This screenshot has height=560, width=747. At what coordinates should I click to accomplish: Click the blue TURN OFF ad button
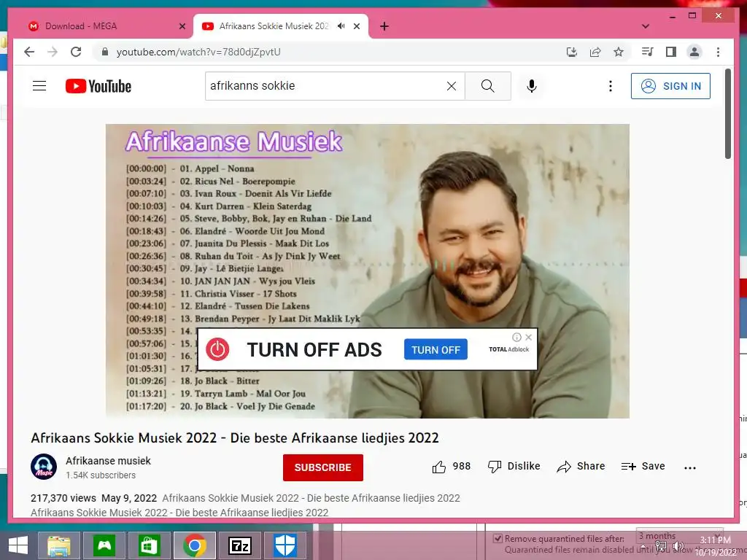point(436,349)
